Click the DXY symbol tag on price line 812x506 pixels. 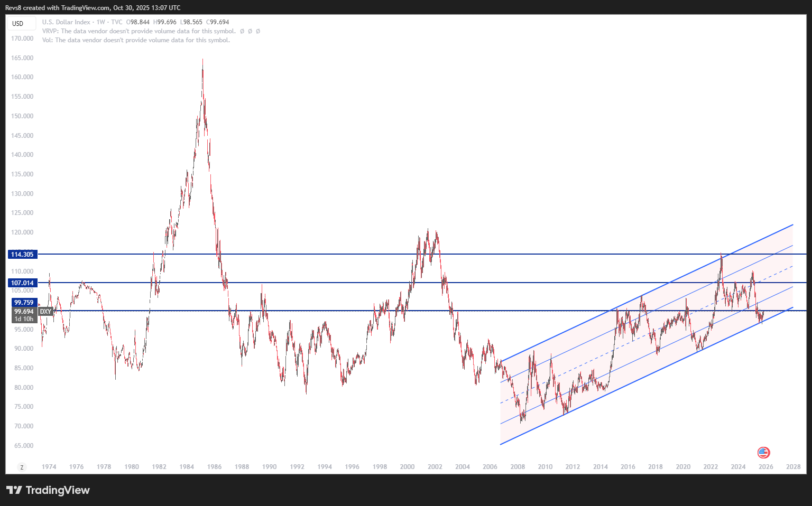(46, 312)
